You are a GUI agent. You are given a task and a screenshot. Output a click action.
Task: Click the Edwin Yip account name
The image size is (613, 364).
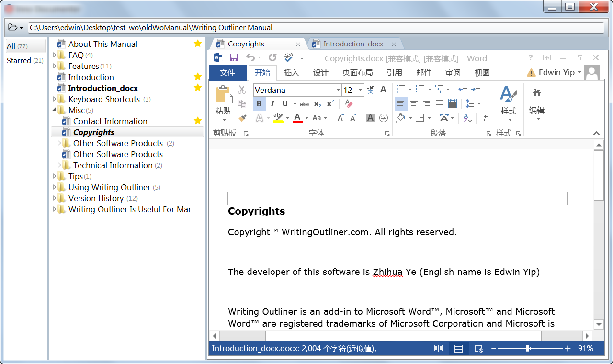[556, 72]
